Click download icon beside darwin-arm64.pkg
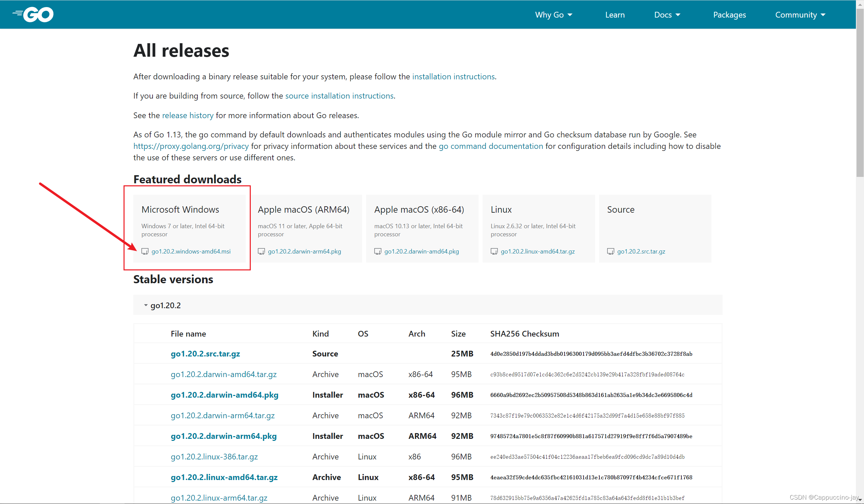Image resolution: width=864 pixels, height=504 pixels. point(261,251)
